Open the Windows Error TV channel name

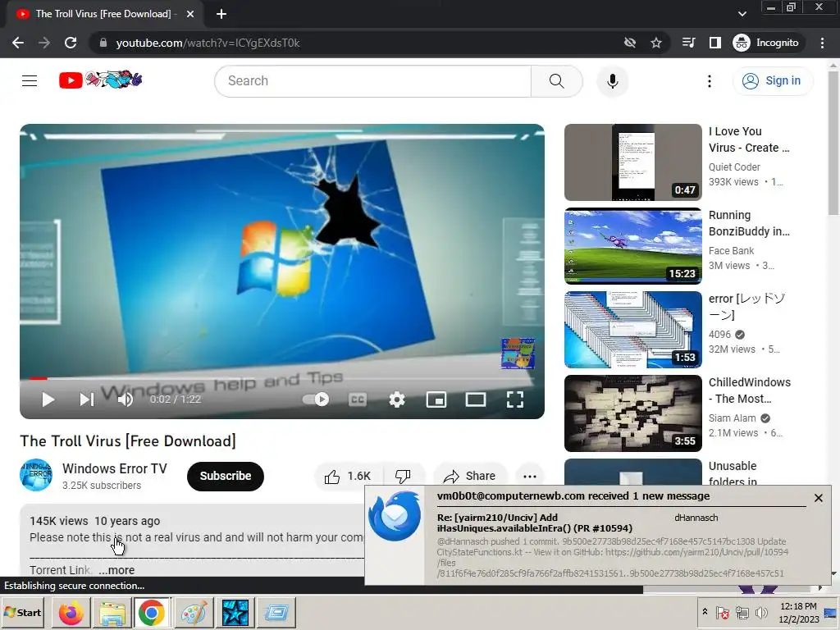tap(115, 468)
